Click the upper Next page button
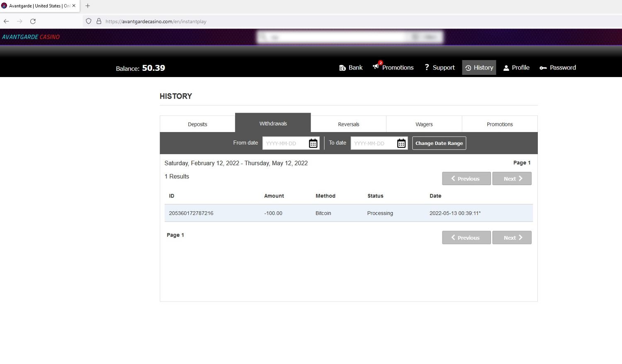 512,178
